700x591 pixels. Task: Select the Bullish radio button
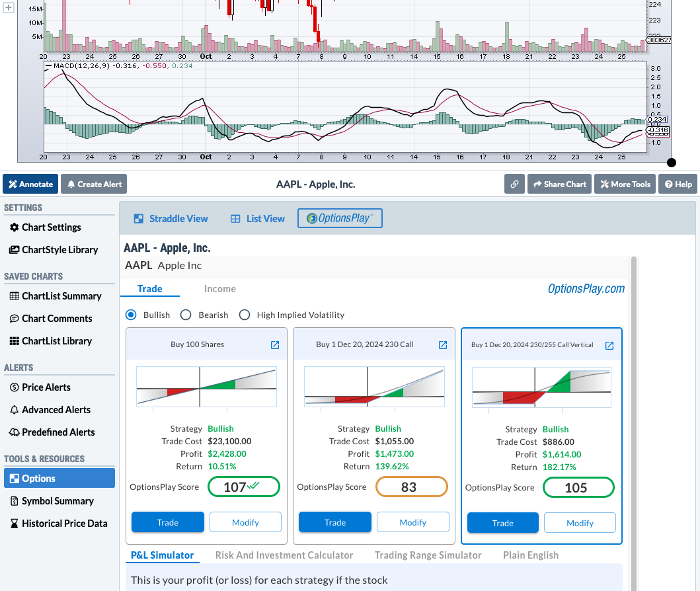pos(131,315)
